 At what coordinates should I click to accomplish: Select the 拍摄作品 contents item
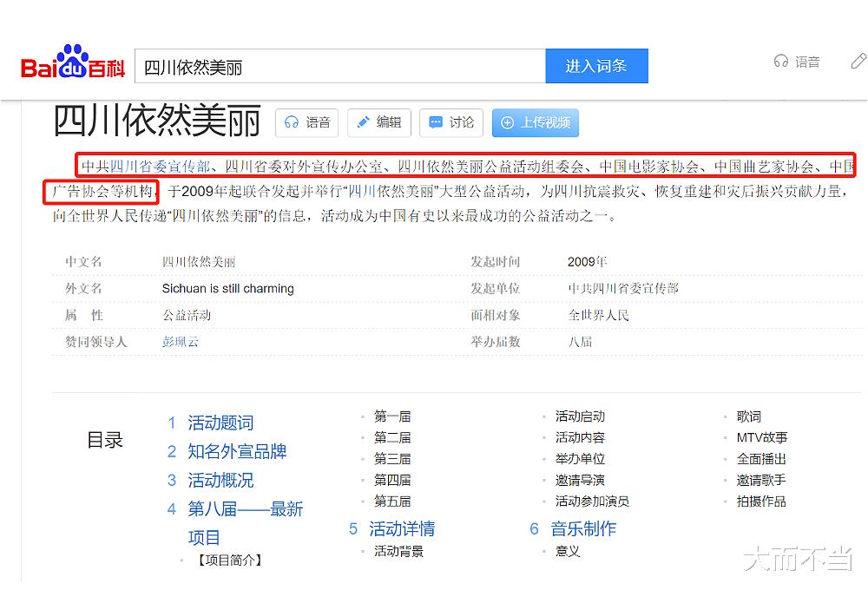761,501
